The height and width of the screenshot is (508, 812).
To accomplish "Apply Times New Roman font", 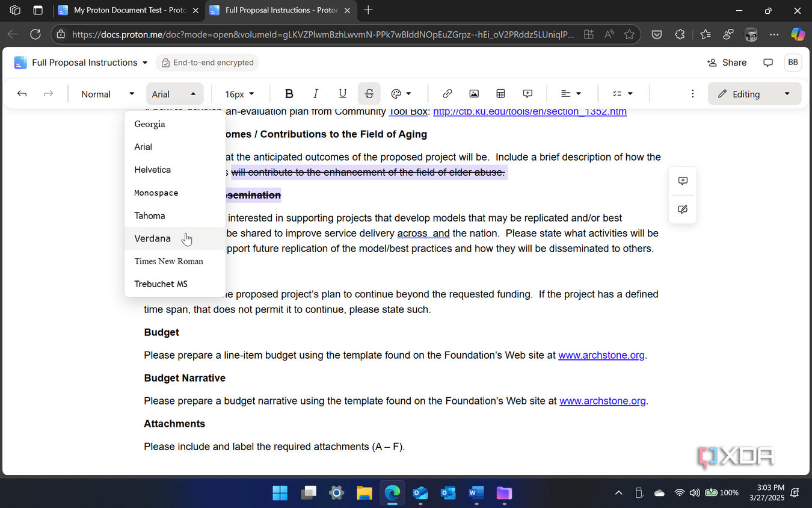I will (174, 261).
